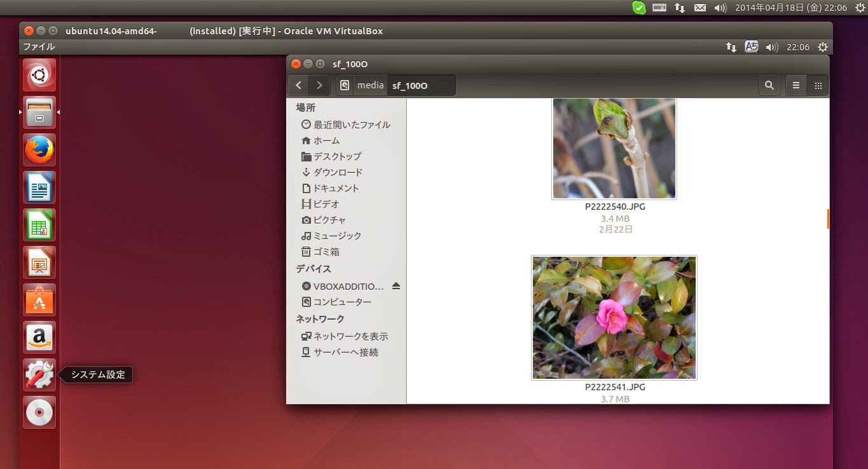
Task: Open host network indicator
Action: click(x=680, y=8)
